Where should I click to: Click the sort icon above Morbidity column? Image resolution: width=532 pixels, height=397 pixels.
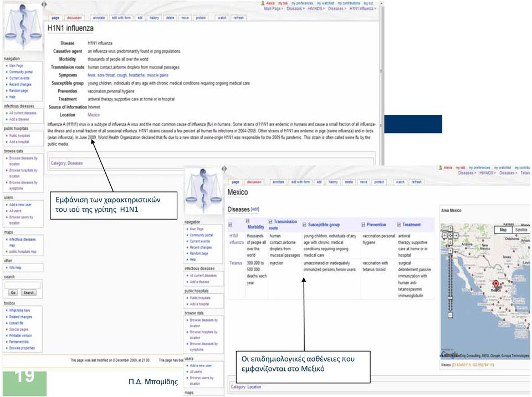[248, 221]
